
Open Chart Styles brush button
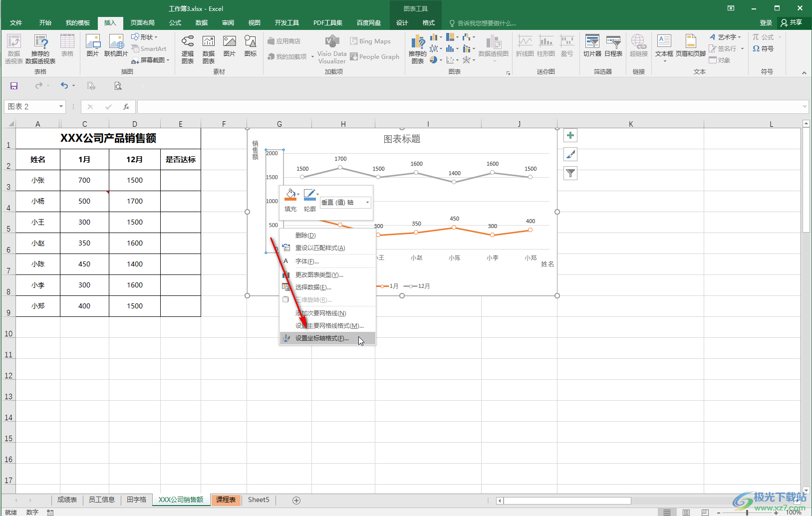pos(570,154)
